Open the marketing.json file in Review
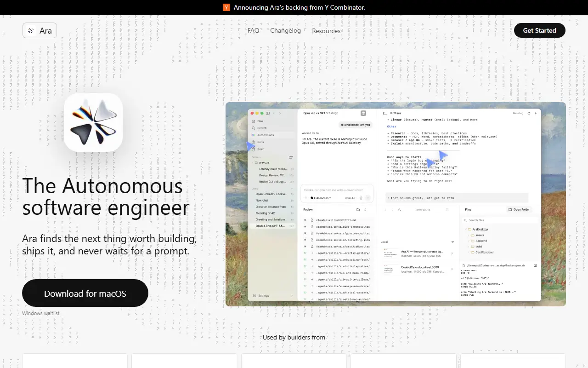This screenshot has height=368, width=588. point(337,240)
